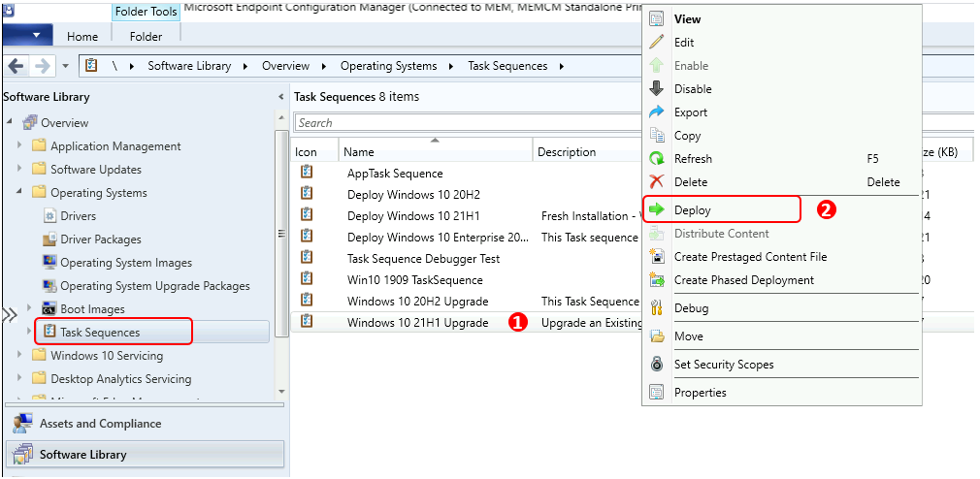Screen dimensions: 980x479
Task: Click the Edit pencil icon
Action: pyautogui.click(x=656, y=43)
